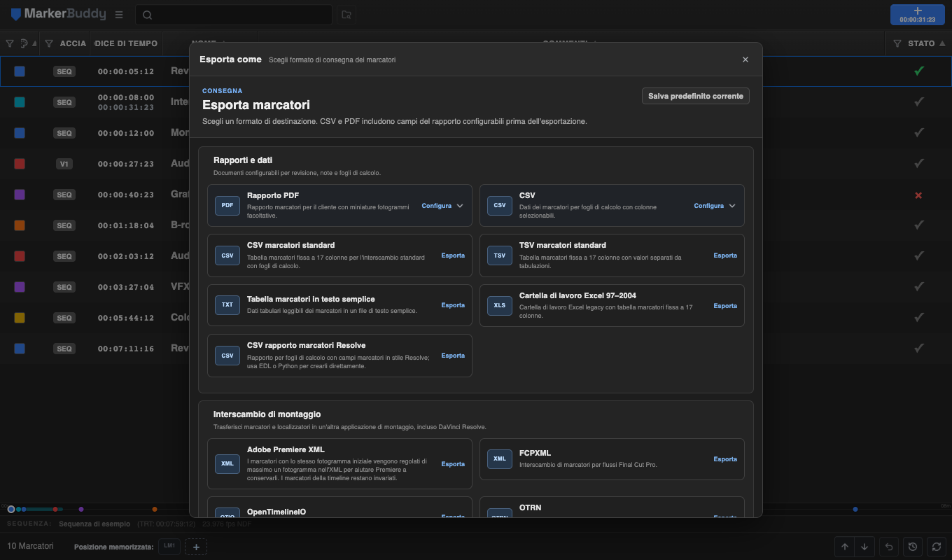Sort by the Stato column header arrow

[x=941, y=43]
